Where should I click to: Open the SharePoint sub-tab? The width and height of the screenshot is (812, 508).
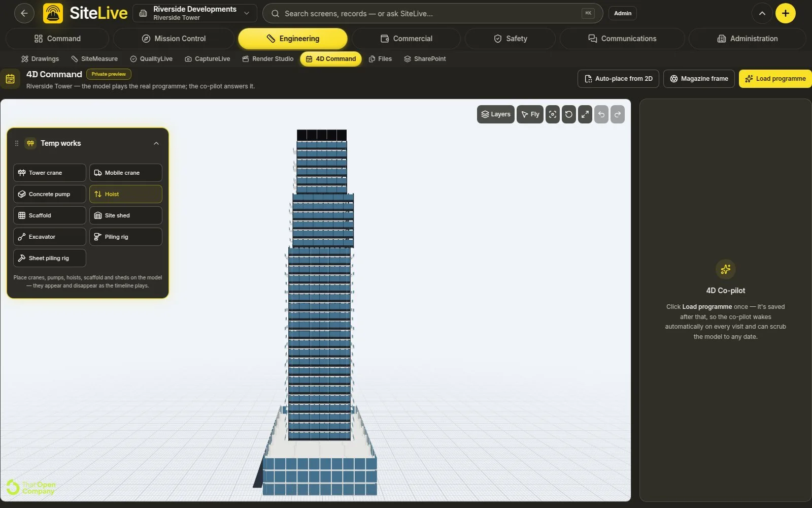425,59
